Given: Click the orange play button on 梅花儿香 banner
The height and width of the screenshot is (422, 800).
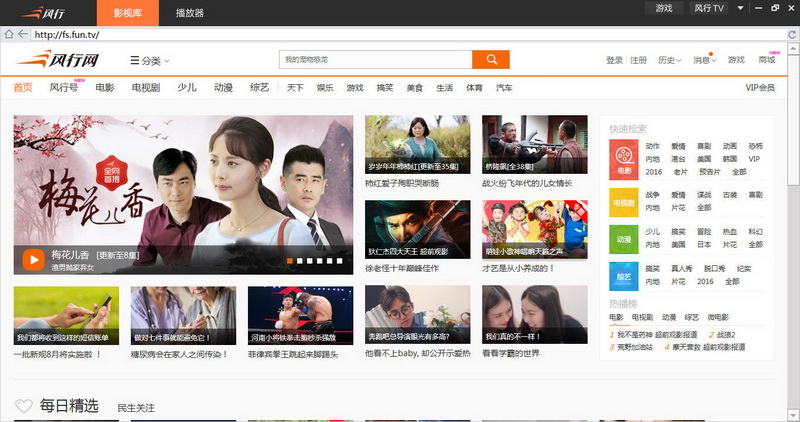Looking at the screenshot, I should click(x=32, y=260).
